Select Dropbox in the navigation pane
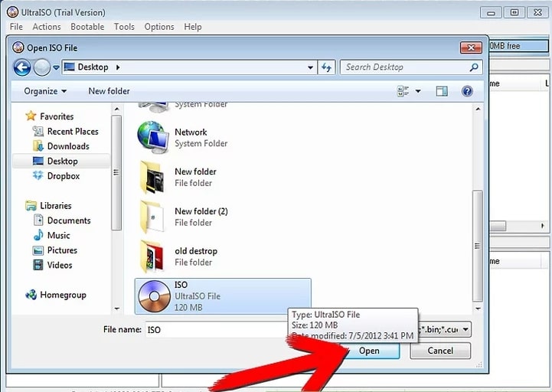This screenshot has height=392, width=552. 64,176
